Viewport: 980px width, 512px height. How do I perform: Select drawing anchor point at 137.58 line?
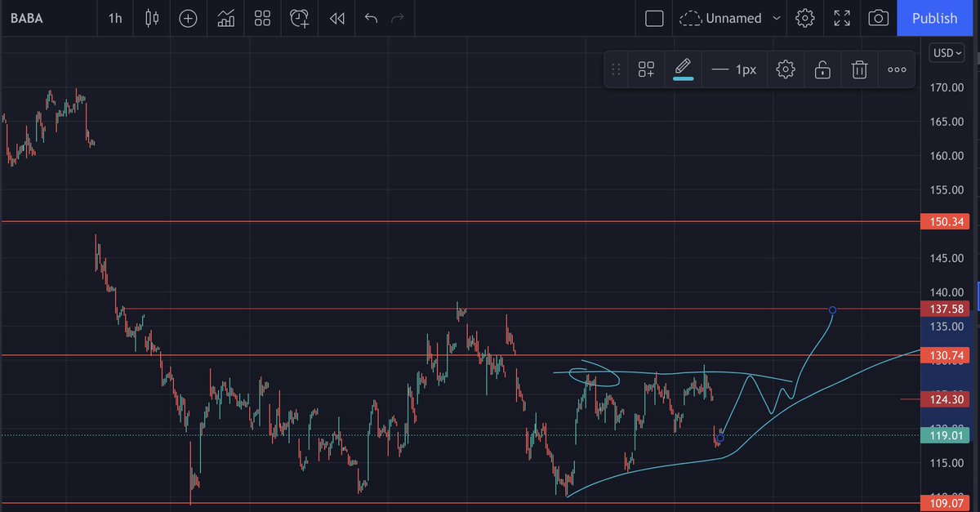coord(832,310)
